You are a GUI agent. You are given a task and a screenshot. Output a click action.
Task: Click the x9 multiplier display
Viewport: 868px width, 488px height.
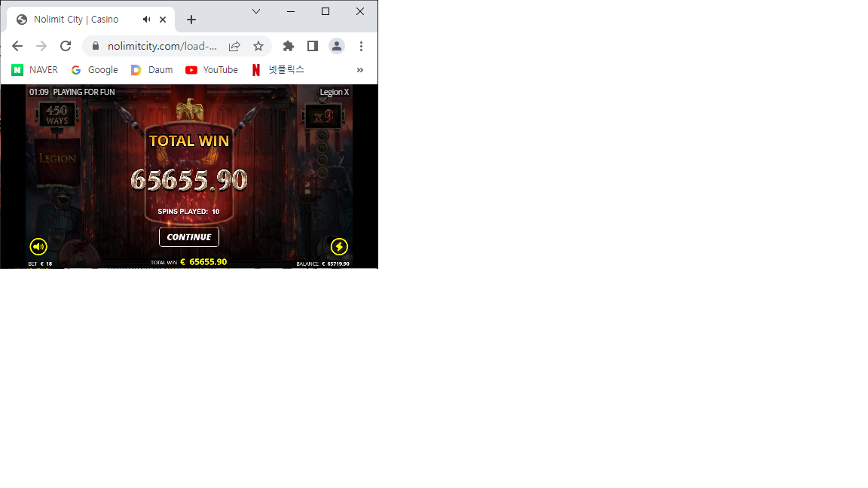pyautogui.click(x=323, y=117)
